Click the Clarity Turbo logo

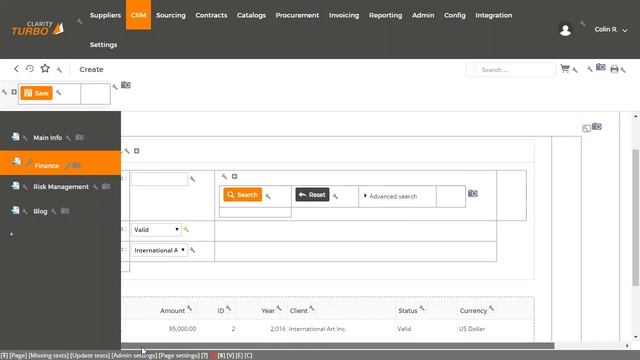click(x=37, y=29)
